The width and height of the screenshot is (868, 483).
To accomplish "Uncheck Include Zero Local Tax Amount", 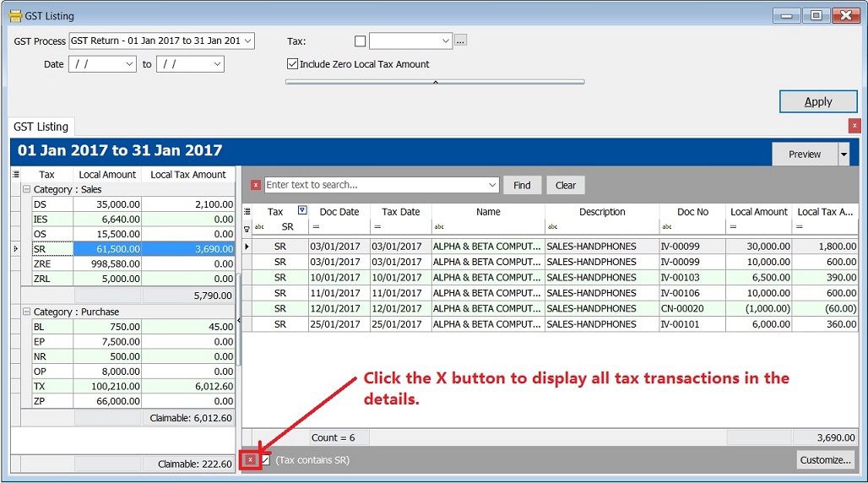I will [x=292, y=64].
